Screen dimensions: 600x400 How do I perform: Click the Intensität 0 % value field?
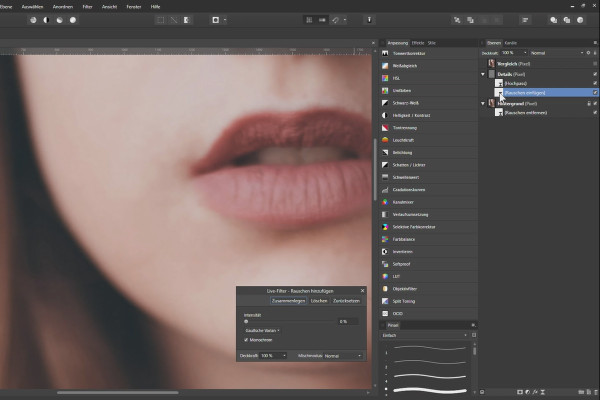348,322
